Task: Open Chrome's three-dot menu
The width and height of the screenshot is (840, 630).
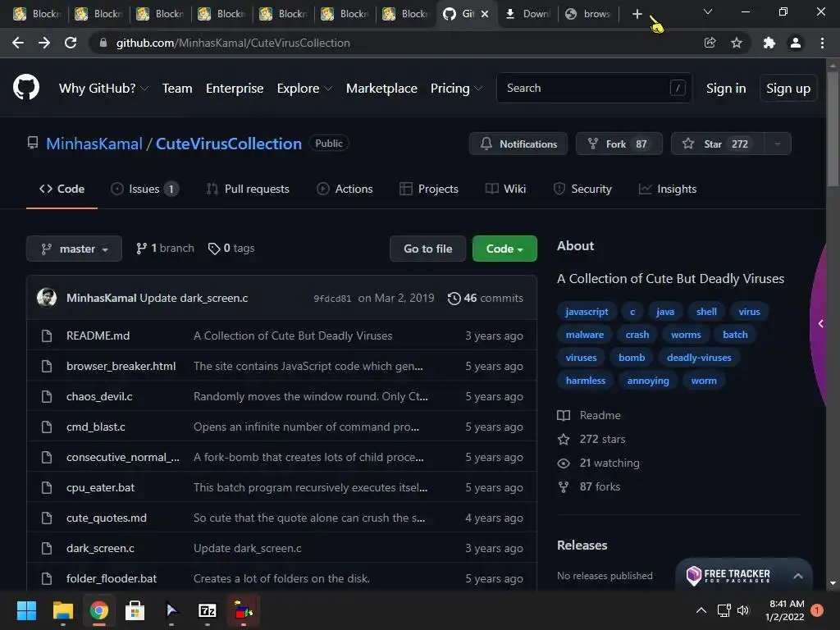Action: pyautogui.click(x=822, y=43)
